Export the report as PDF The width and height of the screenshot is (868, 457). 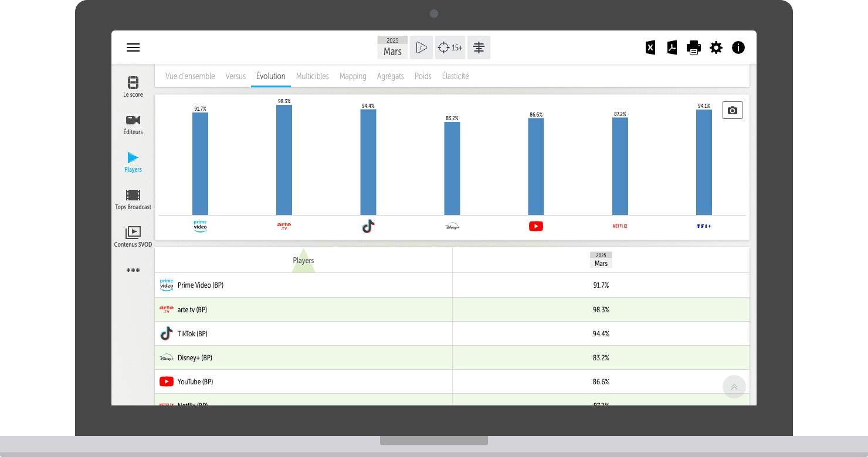(x=672, y=48)
